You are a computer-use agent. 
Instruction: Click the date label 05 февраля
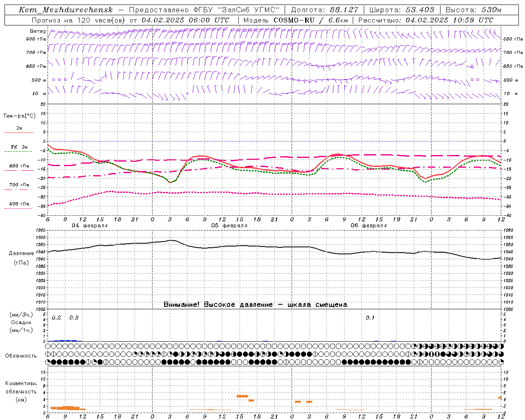coord(229,226)
